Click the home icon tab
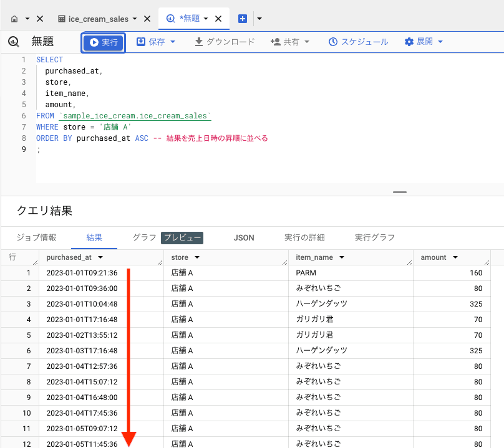The image size is (504, 448). coord(14,19)
